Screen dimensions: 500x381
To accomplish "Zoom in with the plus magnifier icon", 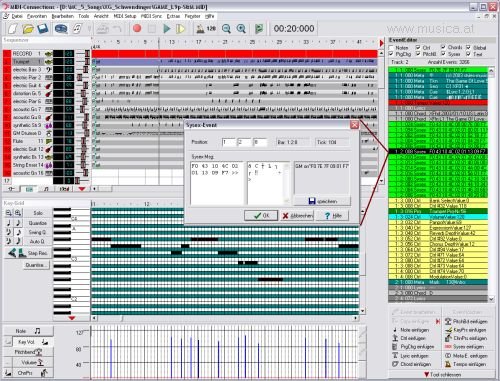I will [241, 29].
